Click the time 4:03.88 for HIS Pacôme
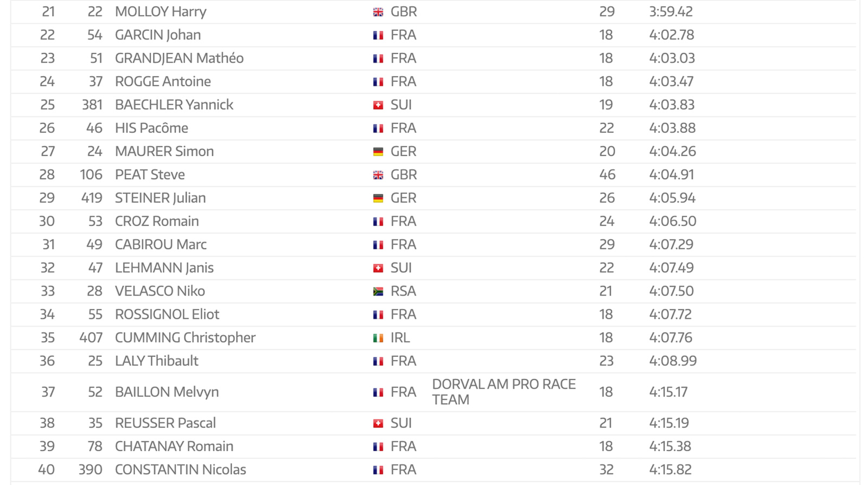 pos(672,128)
